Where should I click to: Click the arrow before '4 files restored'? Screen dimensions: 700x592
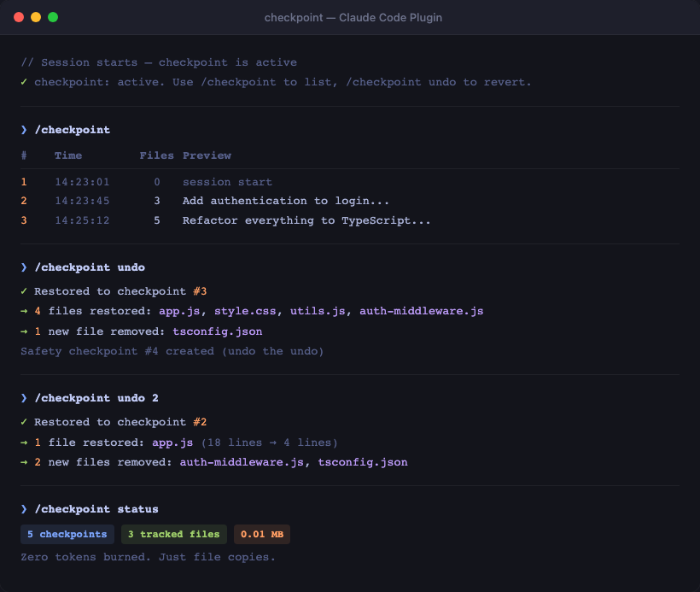tap(24, 311)
